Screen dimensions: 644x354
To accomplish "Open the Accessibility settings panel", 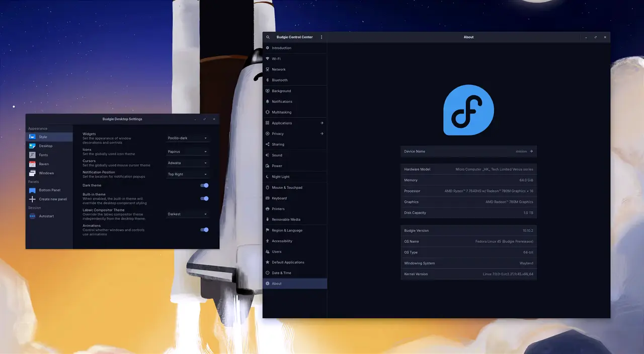I will coord(282,241).
